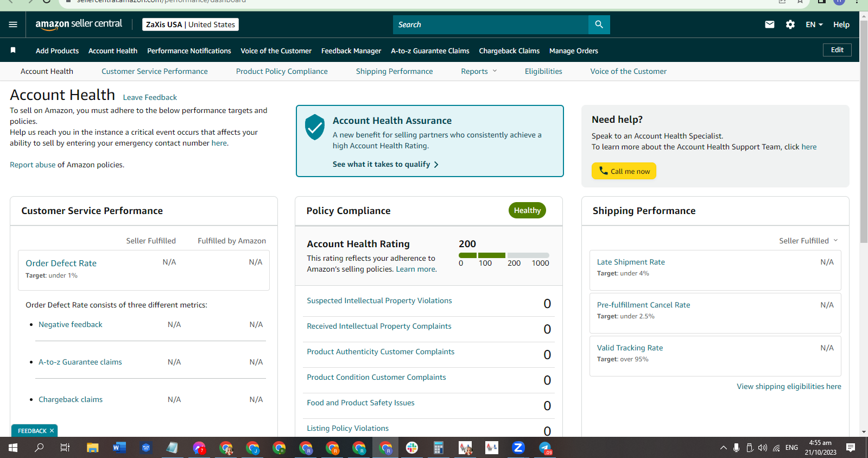Open Add Products in the top bar
868x458 pixels.
(x=57, y=51)
